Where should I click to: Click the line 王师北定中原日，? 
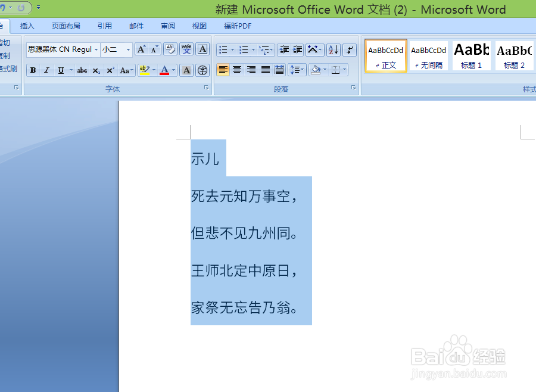coord(244,270)
